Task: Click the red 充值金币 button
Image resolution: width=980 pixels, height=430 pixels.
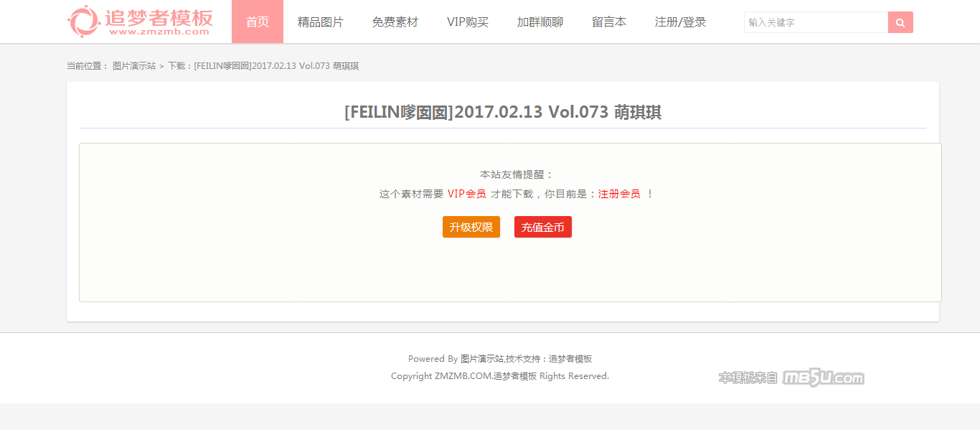Action: (x=543, y=227)
